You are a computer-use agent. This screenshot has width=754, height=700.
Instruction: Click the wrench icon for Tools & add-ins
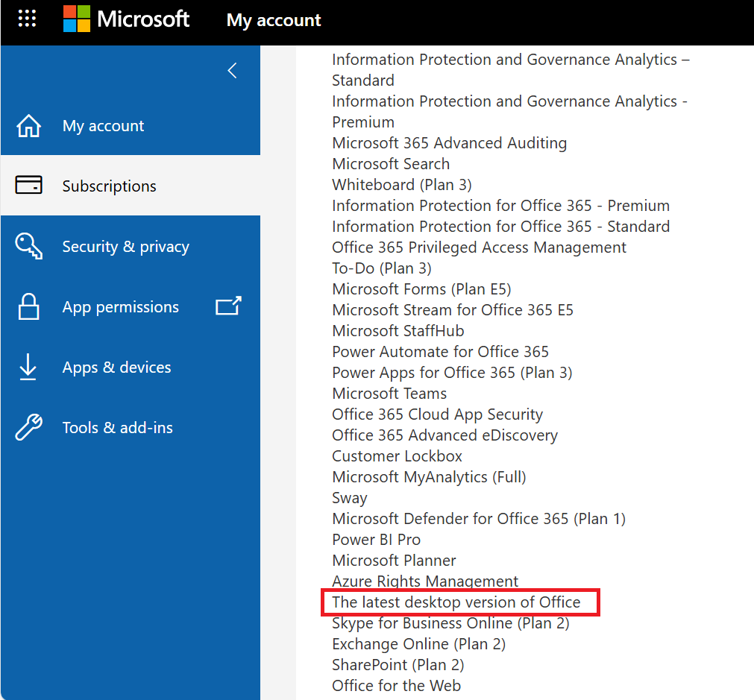click(x=29, y=427)
